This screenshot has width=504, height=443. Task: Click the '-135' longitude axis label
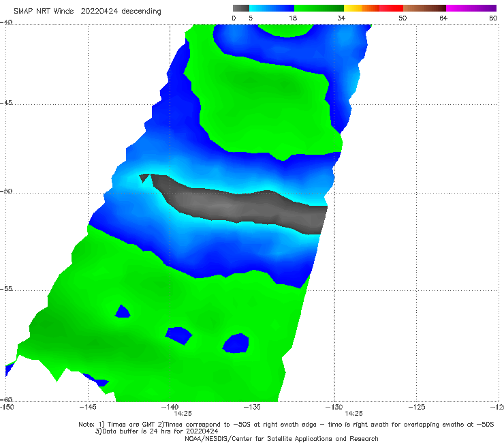(252, 407)
